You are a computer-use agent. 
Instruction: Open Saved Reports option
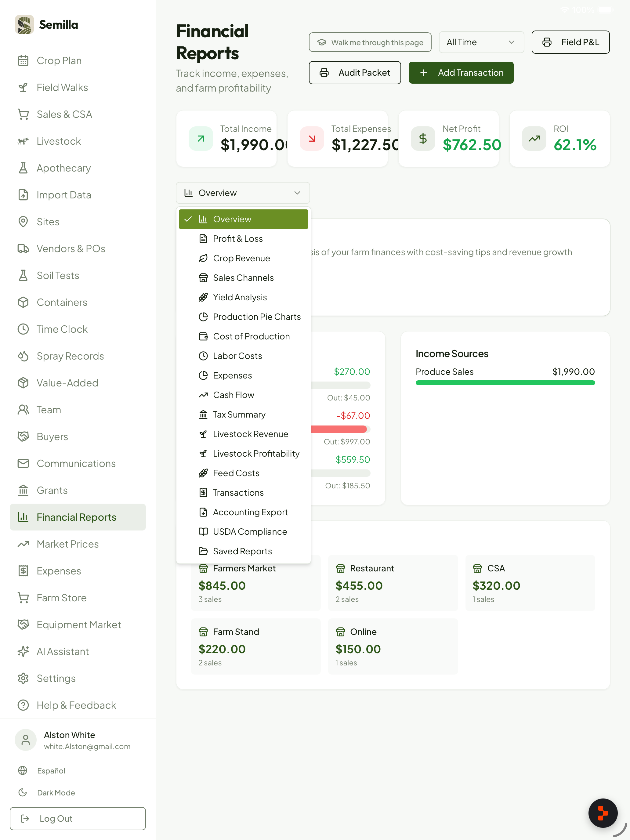243,551
